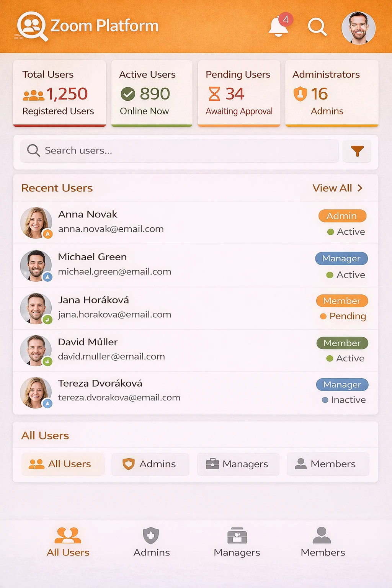This screenshot has width=392, height=588.
Task: Click Jana Horáková's Pending status indicator
Action: click(x=343, y=316)
